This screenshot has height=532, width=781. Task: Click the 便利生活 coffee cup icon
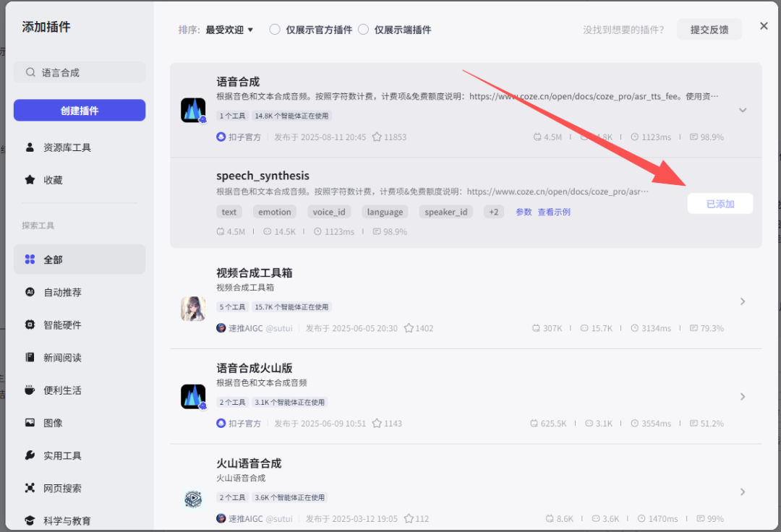click(x=30, y=390)
